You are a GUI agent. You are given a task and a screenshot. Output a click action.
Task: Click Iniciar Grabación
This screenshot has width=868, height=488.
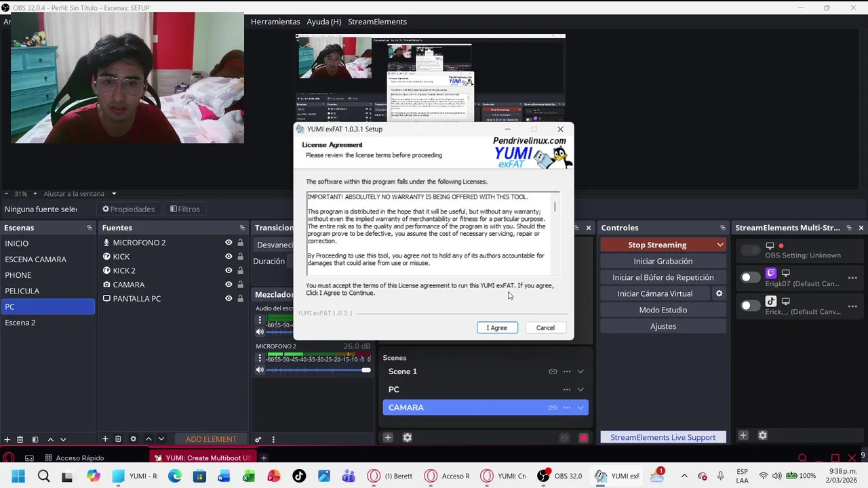[663, 261]
